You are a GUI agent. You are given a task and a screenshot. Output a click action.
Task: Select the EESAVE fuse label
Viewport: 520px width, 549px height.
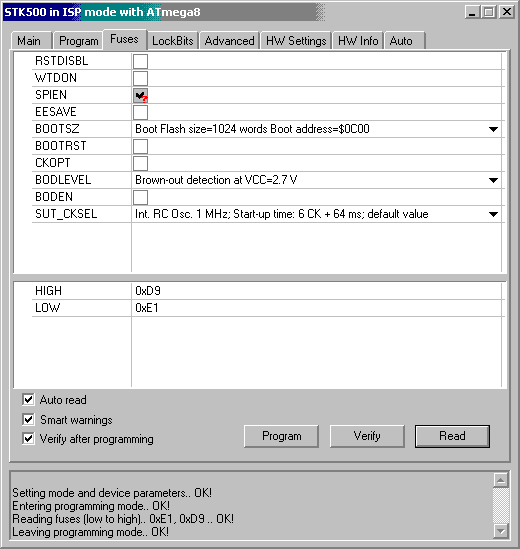tap(56, 112)
